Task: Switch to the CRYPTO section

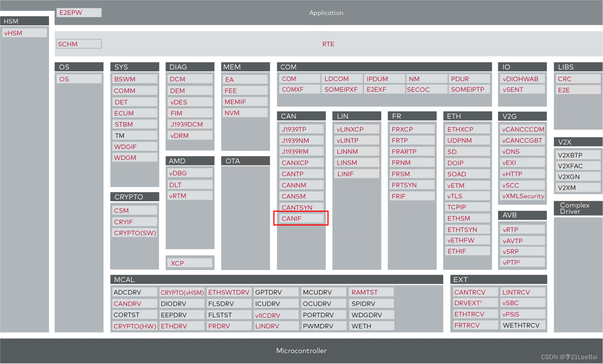Action: pyautogui.click(x=134, y=197)
